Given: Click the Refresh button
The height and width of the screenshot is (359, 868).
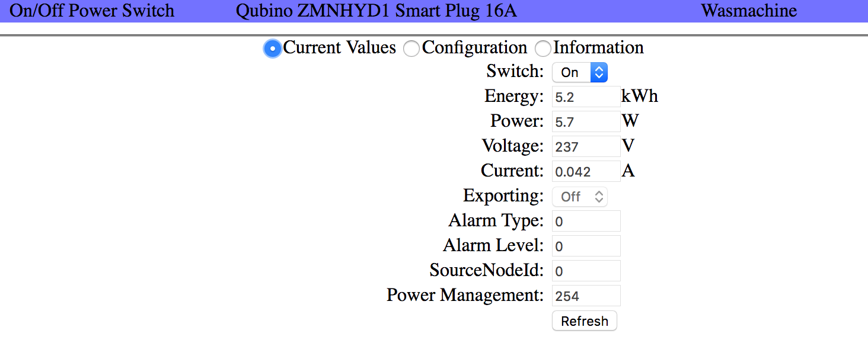Looking at the screenshot, I should click(585, 321).
